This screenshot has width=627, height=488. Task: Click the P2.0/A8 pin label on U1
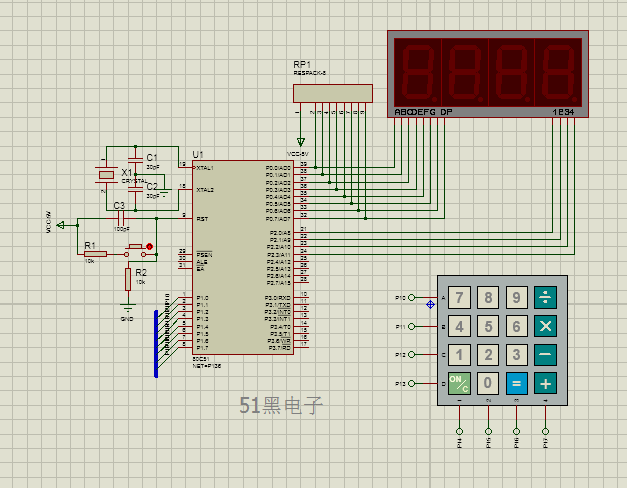280,233
